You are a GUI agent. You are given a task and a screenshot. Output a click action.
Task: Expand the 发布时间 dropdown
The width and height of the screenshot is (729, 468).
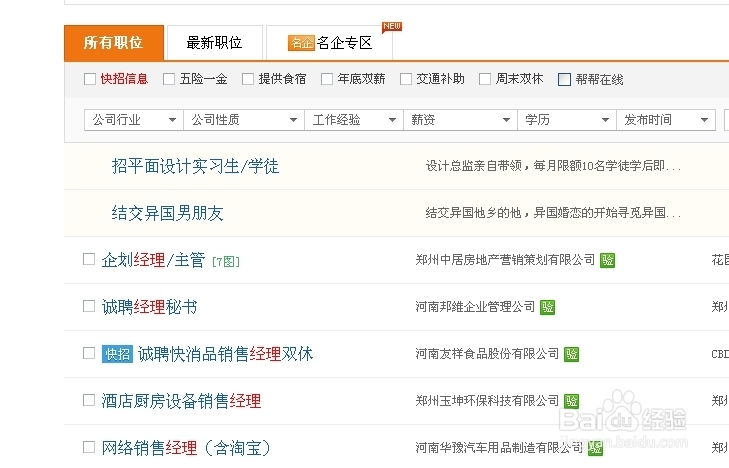pos(666,120)
